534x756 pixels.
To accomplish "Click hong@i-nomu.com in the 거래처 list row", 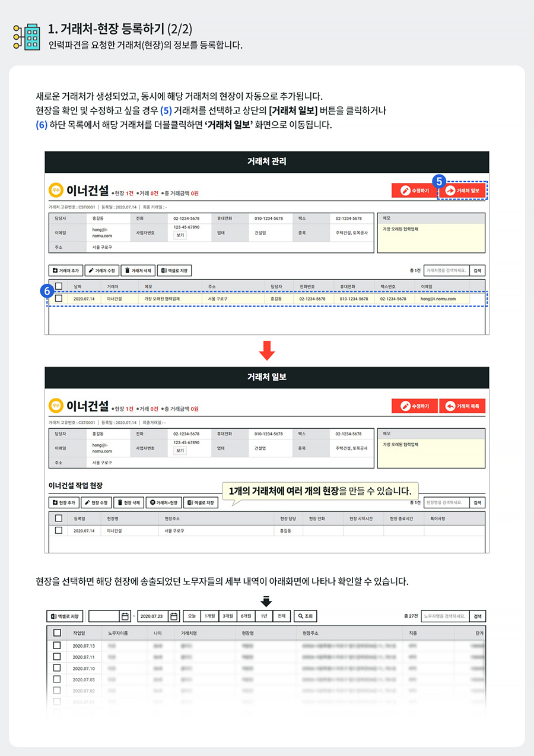I will click(x=438, y=299).
